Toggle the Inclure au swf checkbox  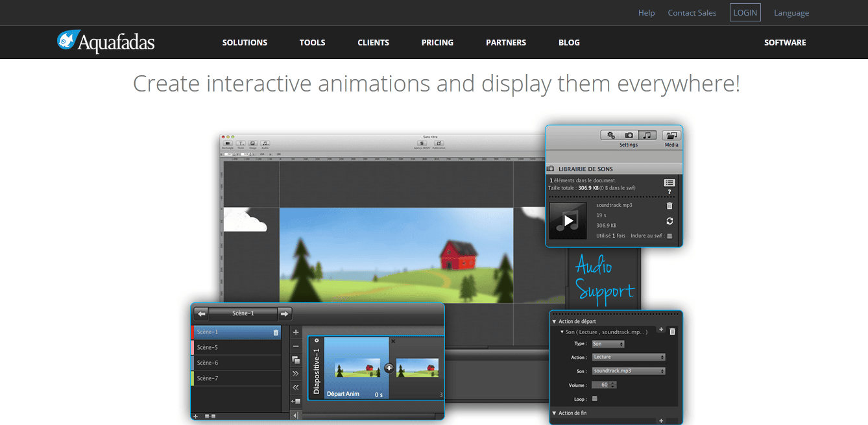coord(669,236)
